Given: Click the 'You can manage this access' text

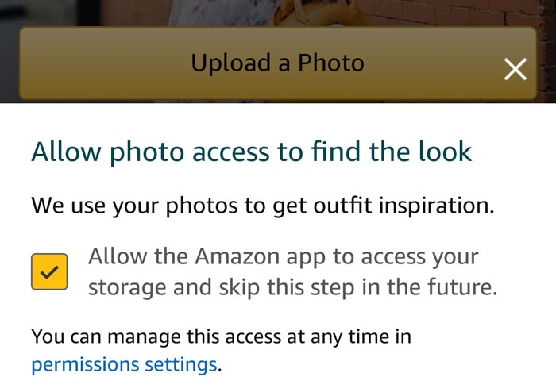Looking at the screenshot, I should [x=159, y=336].
